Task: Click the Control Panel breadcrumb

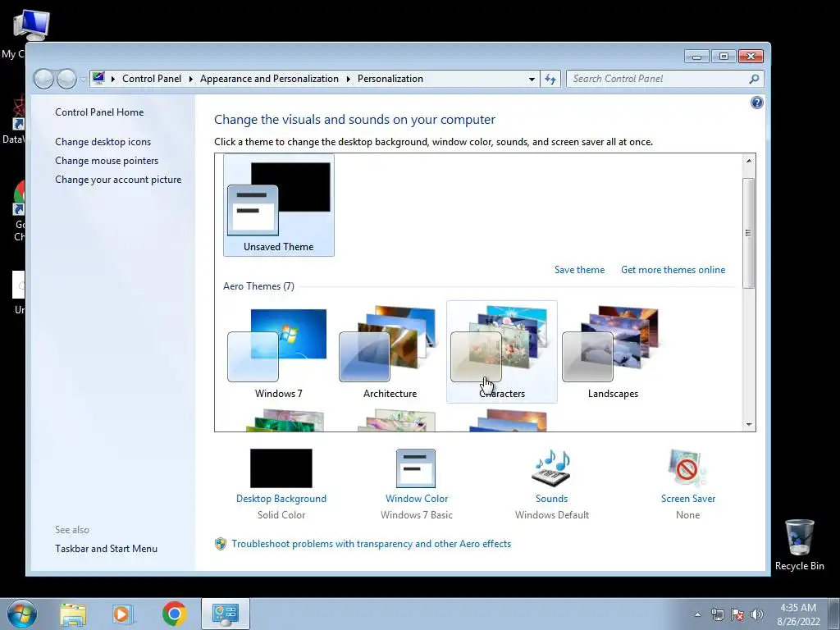Action: click(152, 79)
